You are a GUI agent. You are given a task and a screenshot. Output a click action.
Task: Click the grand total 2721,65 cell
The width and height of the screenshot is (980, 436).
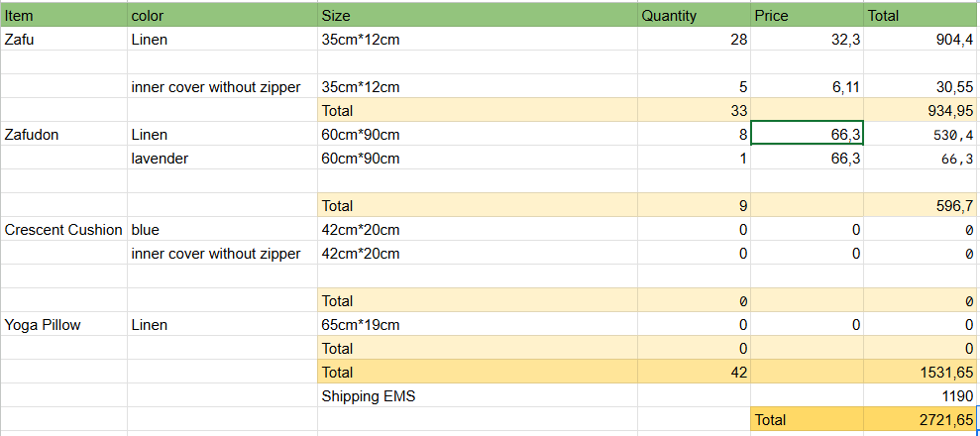click(922, 419)
